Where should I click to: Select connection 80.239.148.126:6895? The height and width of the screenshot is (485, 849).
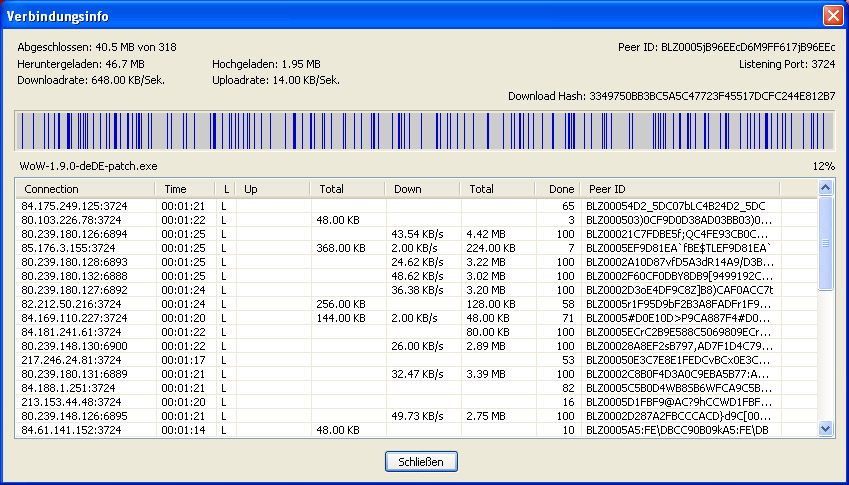[416, 416]
